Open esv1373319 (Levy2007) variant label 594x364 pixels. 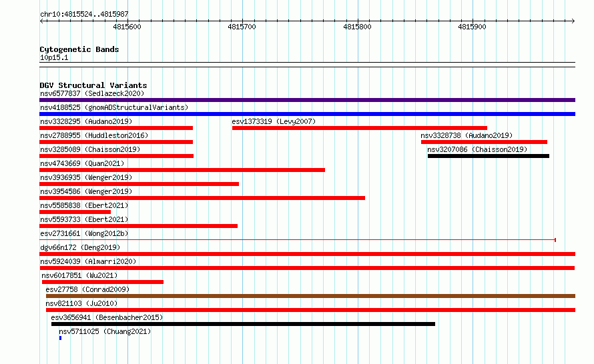(274, 121)
